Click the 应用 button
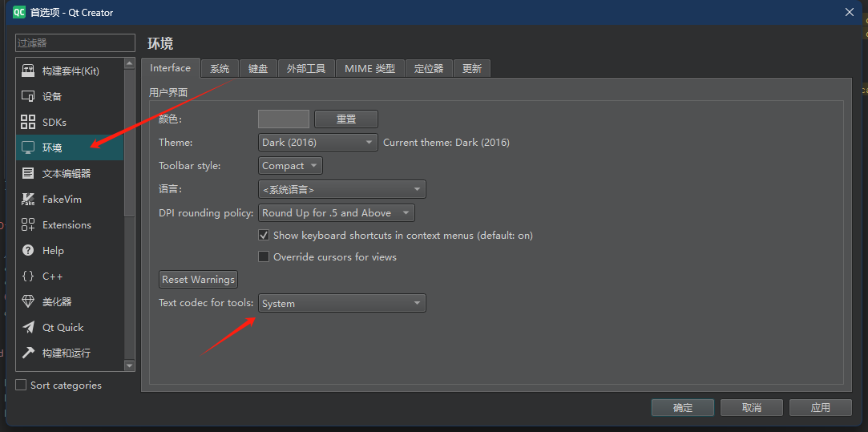The width and height of the screenshot is (868, 432). click(x=821, y=408)
